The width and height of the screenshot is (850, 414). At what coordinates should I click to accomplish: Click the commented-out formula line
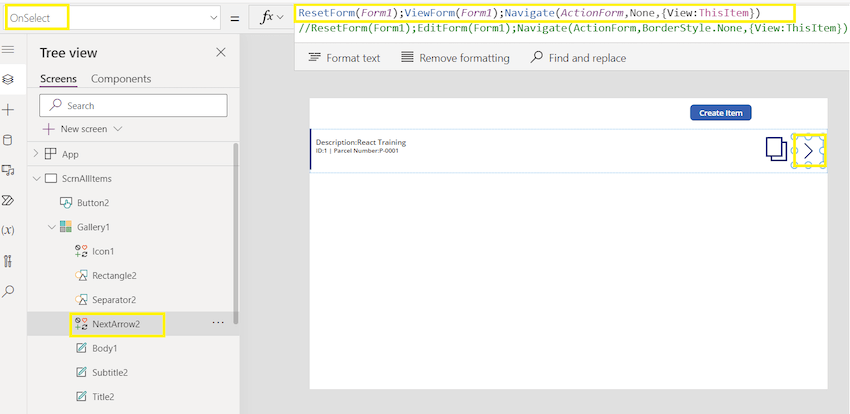(572, 28)
